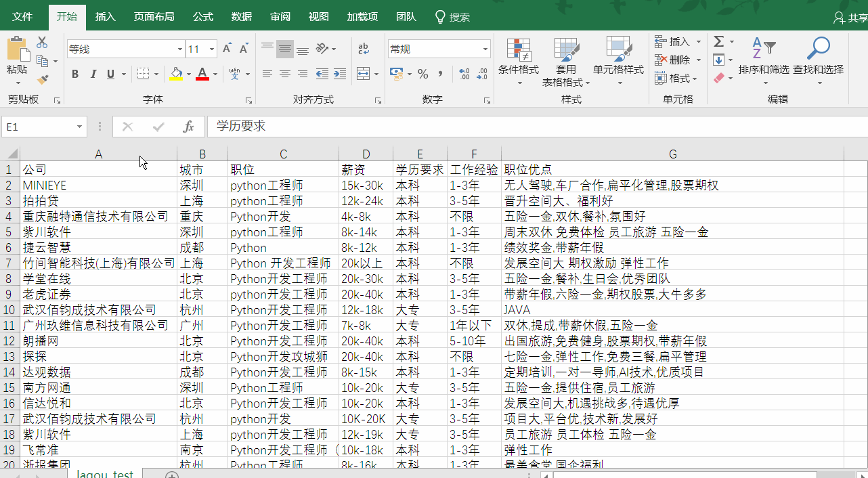Open the font name dropdown 等线
Screen dimensions: 868x478
(179, 49)
